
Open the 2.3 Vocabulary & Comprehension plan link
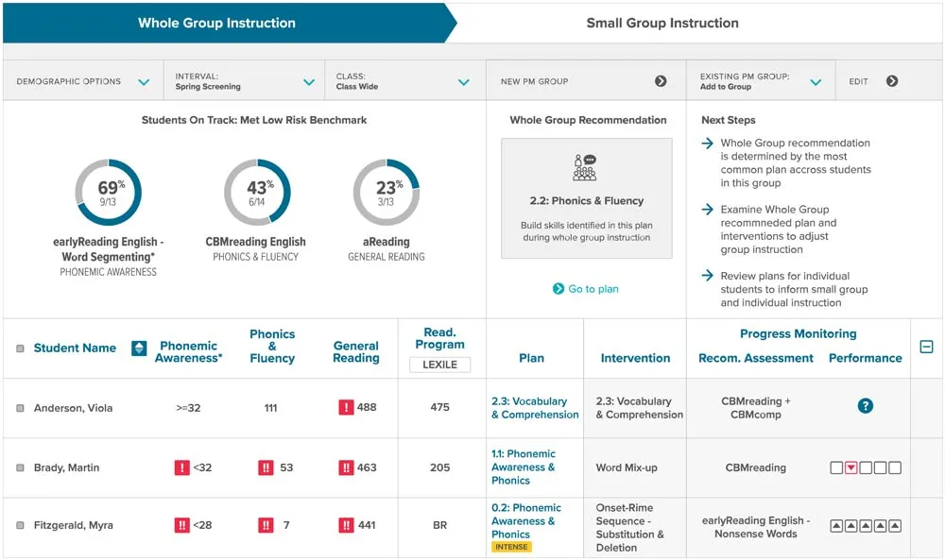[535, 408]
